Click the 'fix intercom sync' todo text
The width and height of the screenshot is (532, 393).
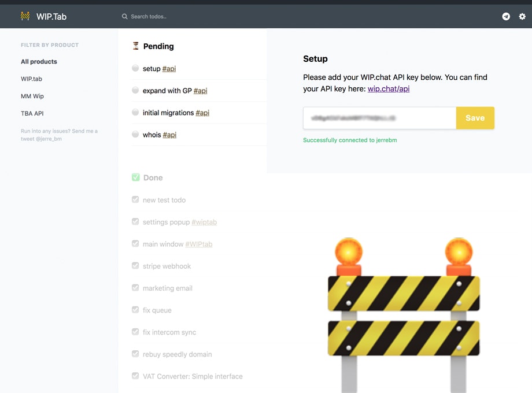pos(169,332)
